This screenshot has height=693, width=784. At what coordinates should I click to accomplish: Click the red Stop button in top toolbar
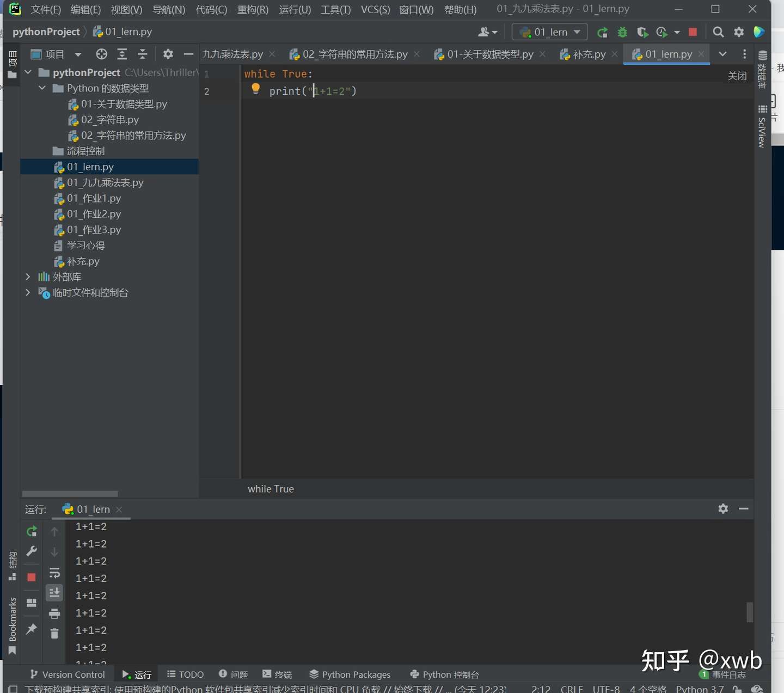693,32
